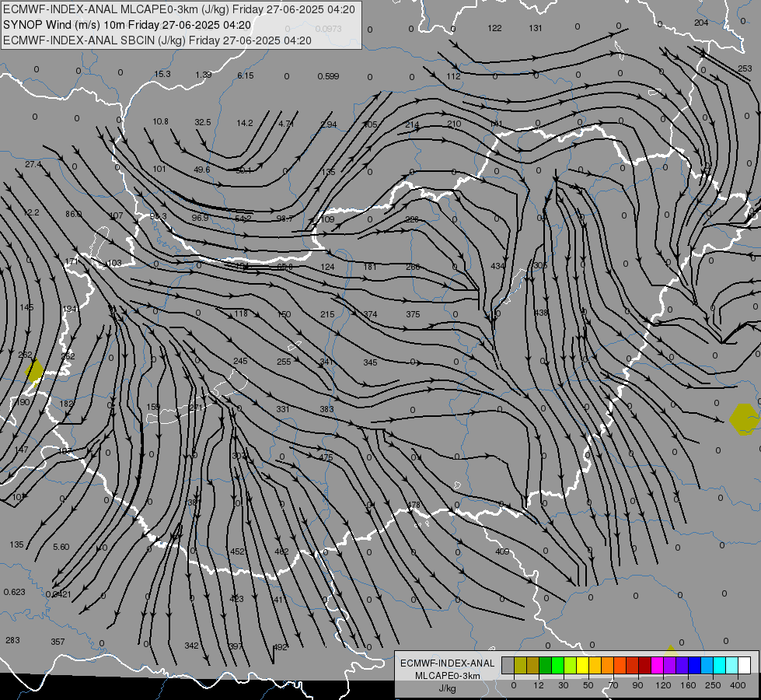Click the MLCAPE0-3km header title line
761x700 pixels.
(179, 9)
